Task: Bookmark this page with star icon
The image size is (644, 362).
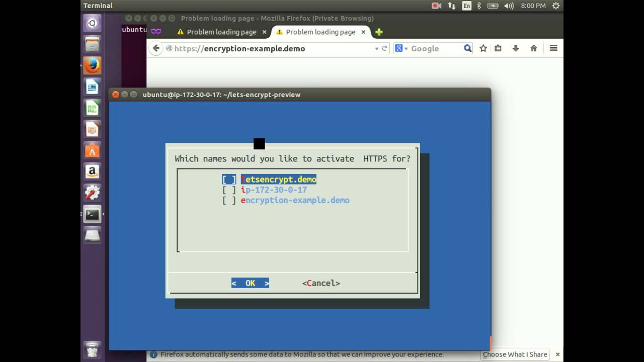Action: [483, 48]
